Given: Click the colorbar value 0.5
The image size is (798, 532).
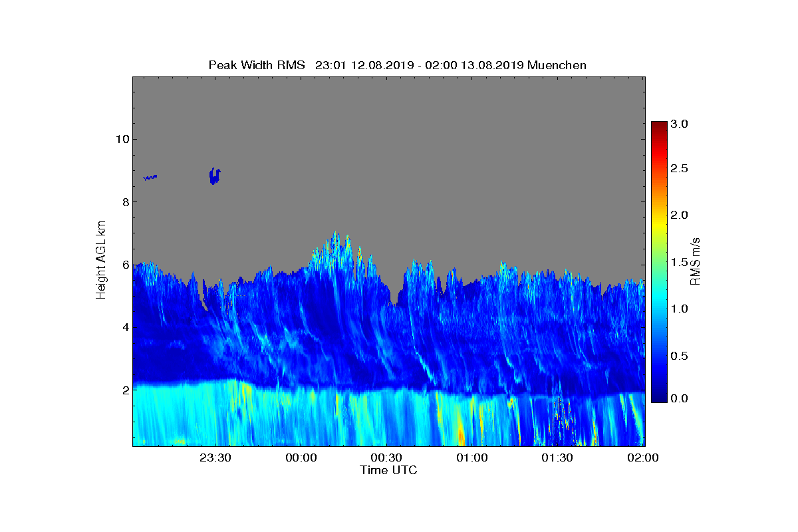Looking at the screenshot, I should click(x=679, y=356).
